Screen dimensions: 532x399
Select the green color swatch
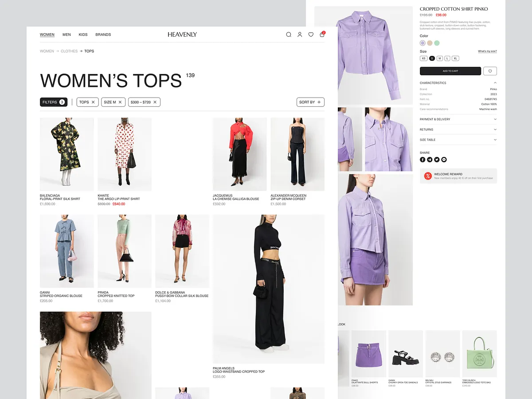coord(437,43)
